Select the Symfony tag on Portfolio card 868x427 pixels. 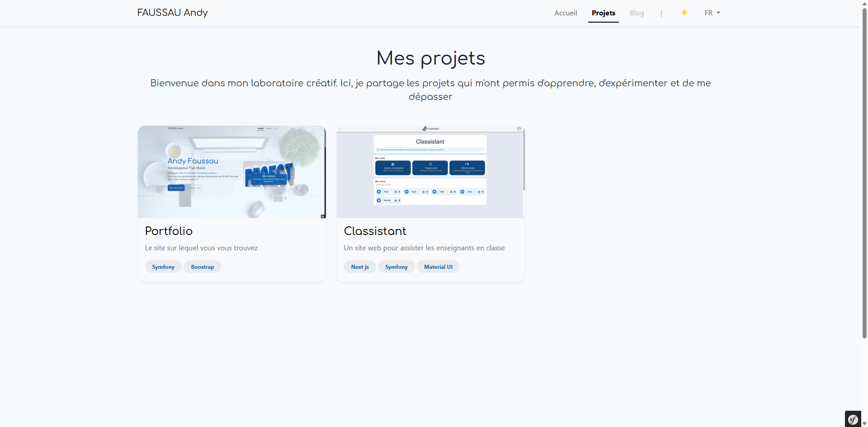tap(163, 267)
